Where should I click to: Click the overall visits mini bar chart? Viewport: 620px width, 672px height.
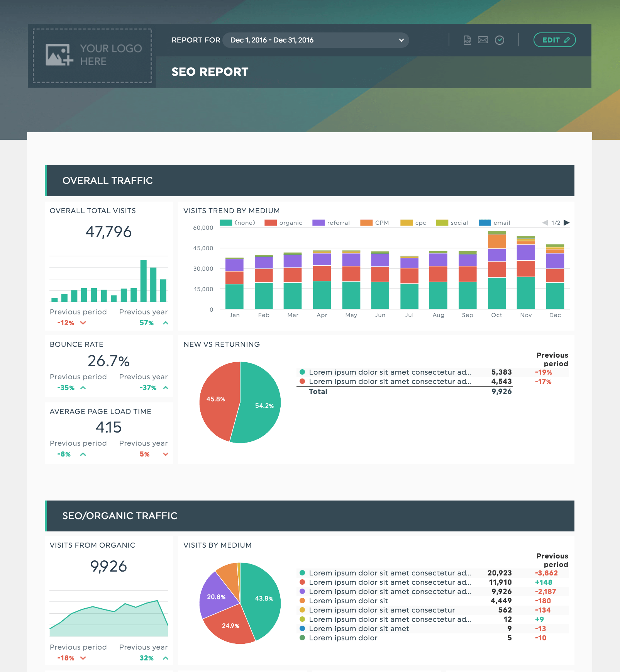109,279
